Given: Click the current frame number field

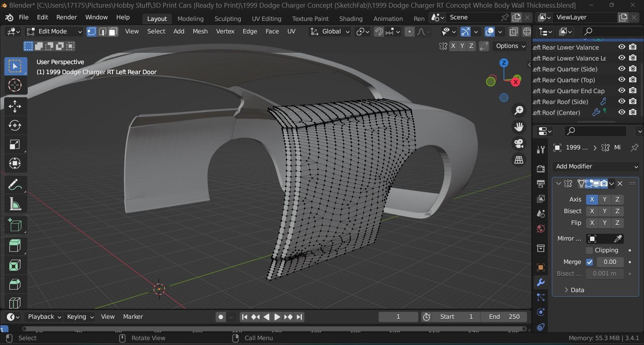Looking at the screenshot, I should click(398, 317).
